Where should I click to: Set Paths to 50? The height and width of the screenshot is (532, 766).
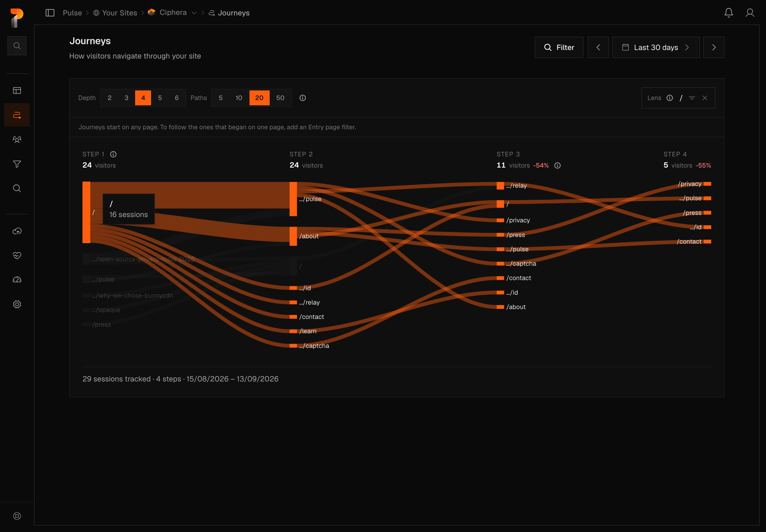[280, 98]
